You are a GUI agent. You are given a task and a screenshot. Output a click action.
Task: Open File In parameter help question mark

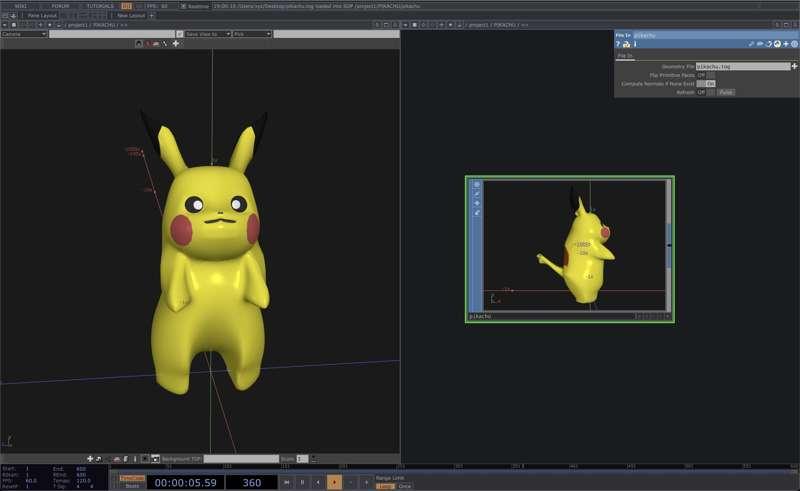[x=618, y=44]
